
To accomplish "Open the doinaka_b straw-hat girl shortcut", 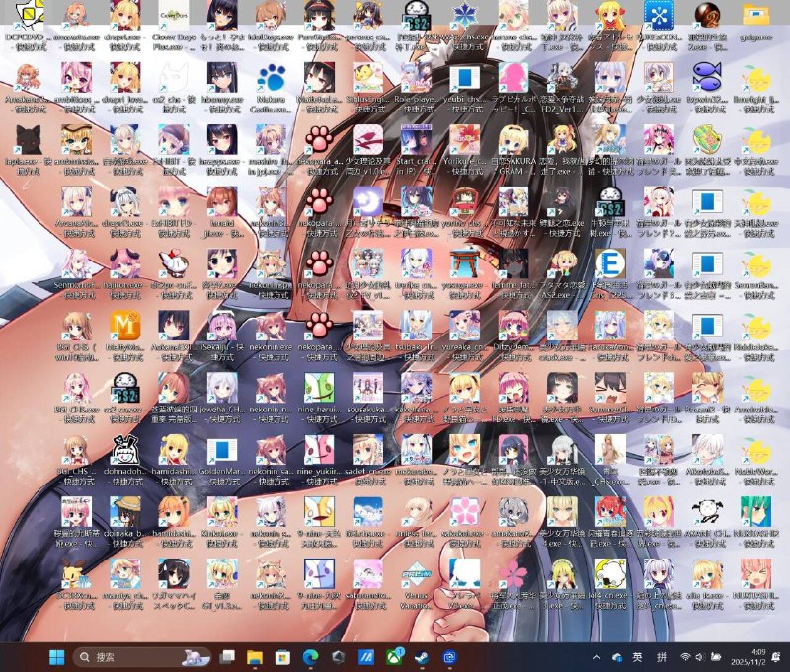I will [x=125, y=512].
